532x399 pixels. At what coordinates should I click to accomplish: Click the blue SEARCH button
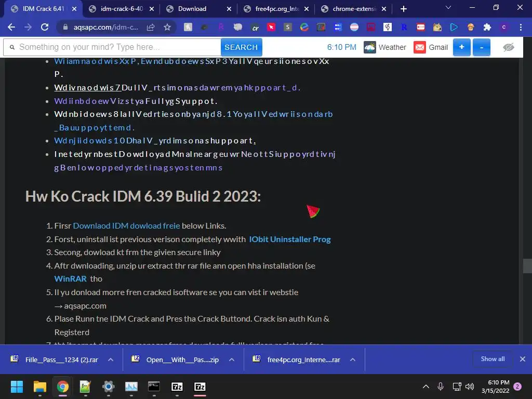(x=241, y=47)
